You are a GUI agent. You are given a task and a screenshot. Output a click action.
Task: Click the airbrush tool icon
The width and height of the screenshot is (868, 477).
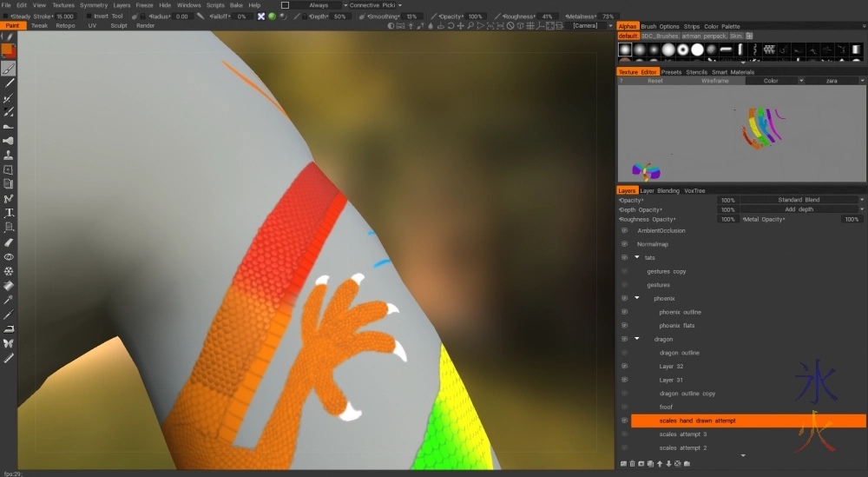[x=9, y=141]
